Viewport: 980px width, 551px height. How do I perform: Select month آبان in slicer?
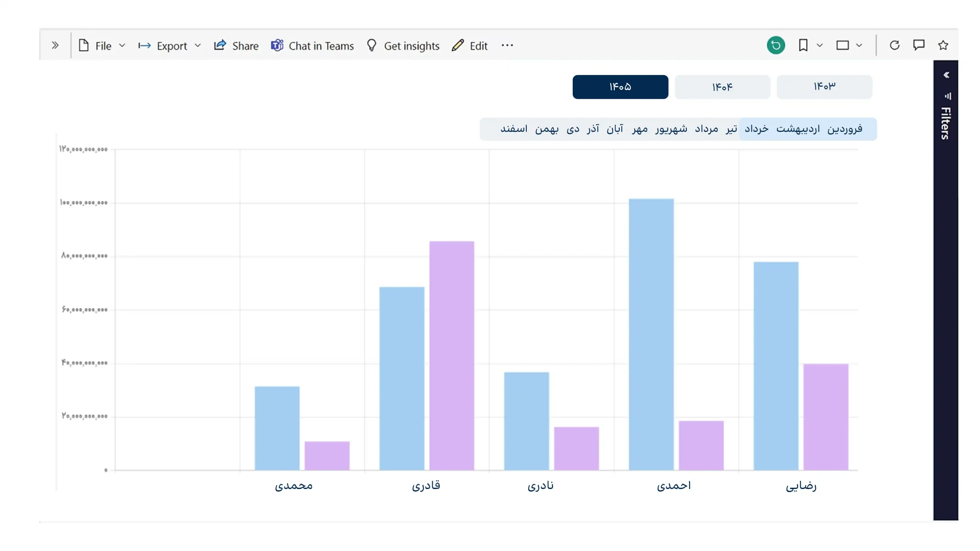615,129
